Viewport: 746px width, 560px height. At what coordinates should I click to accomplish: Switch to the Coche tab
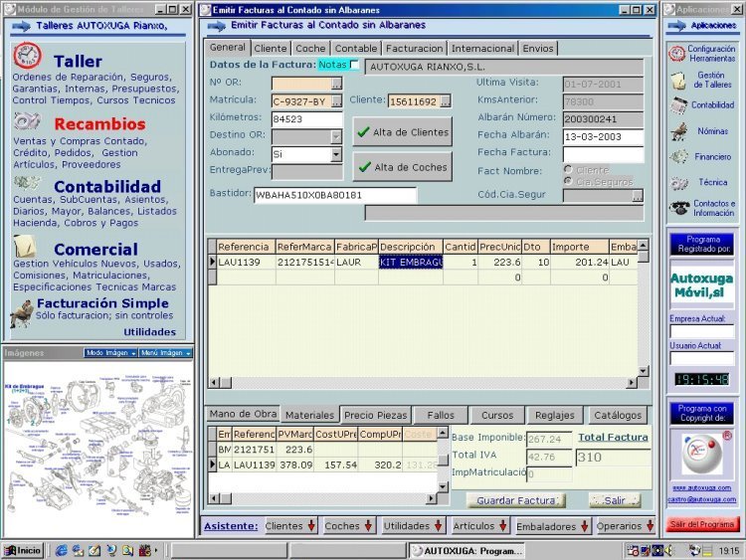(x=310, y=48)
